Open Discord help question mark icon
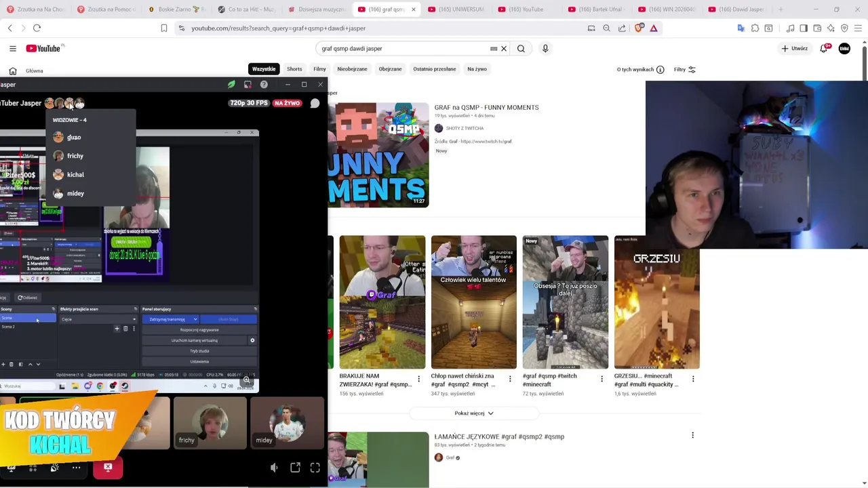Viewport: 868px width, 488px height. (x=264, y=85)
